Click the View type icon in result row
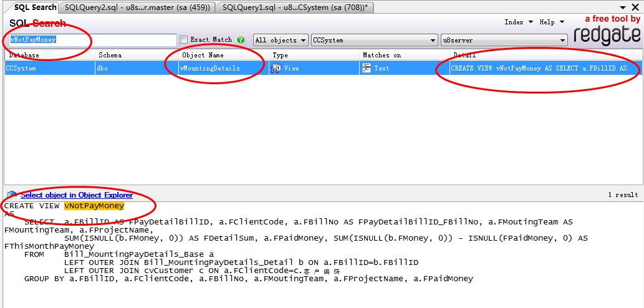Screen dimensions: 644x308 276,69
